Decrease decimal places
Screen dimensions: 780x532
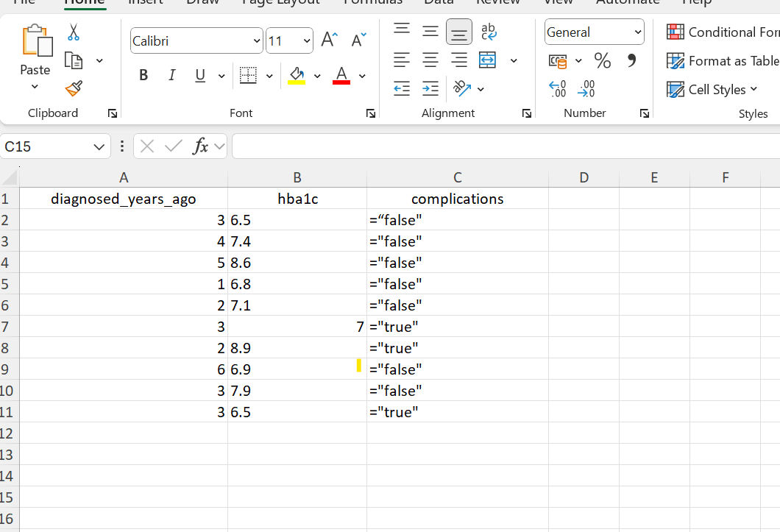[x=586, y=89]
